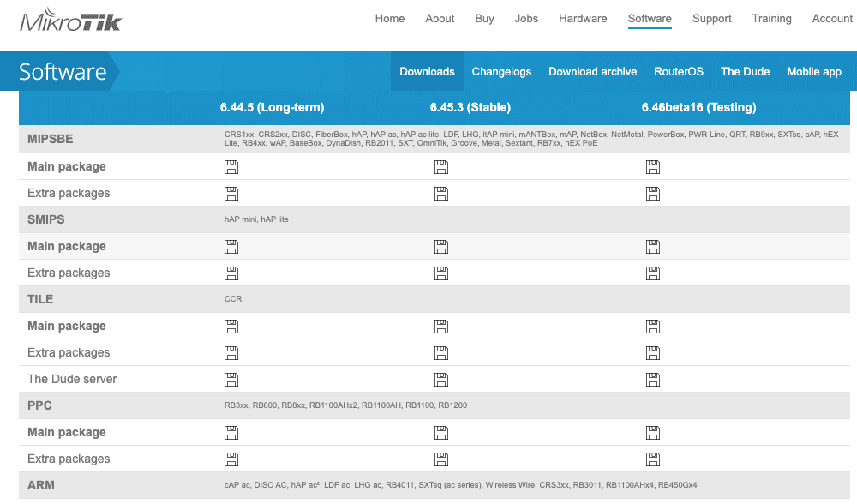Open the Home nav link
The height and width of the screenshot is (504, 857).
pos(390,19)
